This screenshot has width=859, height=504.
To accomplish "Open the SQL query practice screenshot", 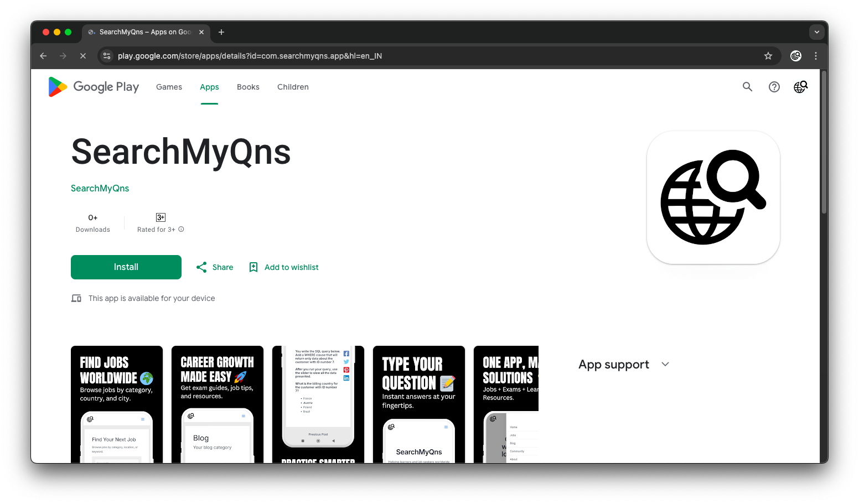I will (x=318, y=404).
